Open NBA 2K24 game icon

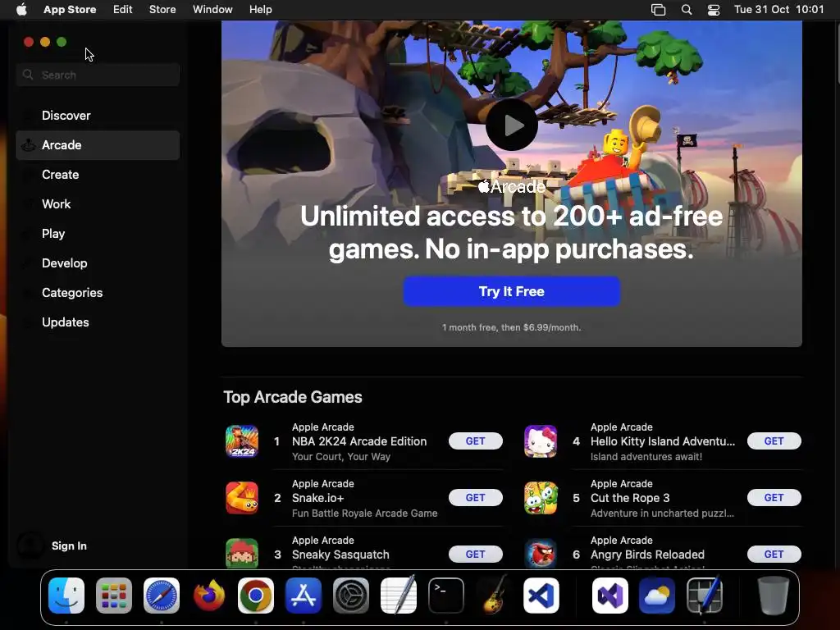coord(242,441)
